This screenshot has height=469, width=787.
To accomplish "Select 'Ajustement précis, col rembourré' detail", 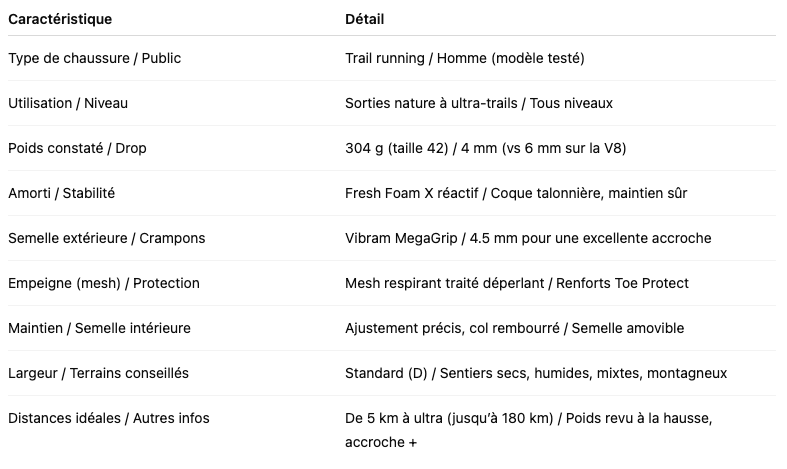I will point(452,328).
